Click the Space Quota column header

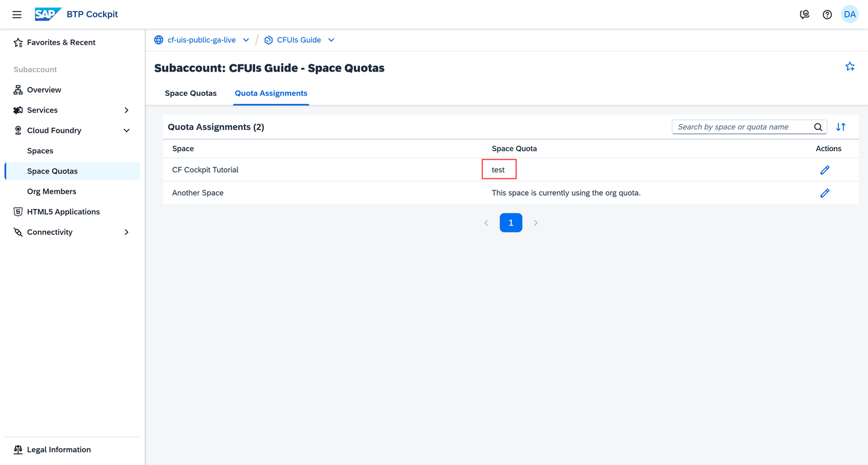coord(514,148)
